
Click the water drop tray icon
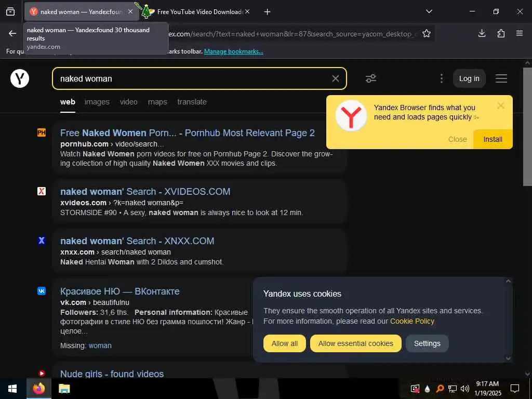[x=428, y=389]
